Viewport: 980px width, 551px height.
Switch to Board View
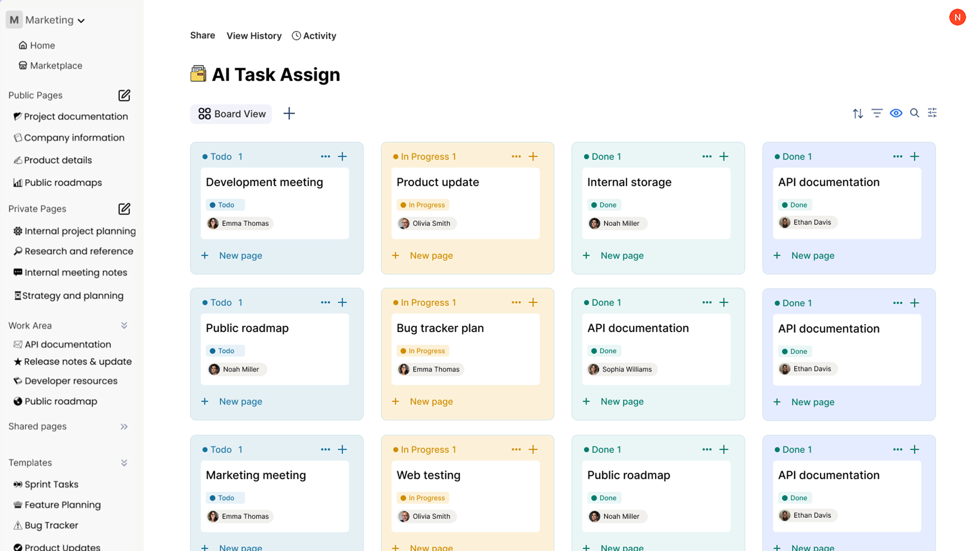click(x=231, y=114)
